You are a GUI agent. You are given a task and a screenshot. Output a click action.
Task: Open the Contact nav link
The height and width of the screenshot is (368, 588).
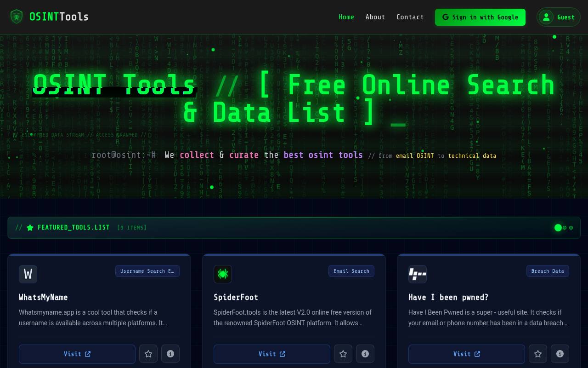(410, 17)
